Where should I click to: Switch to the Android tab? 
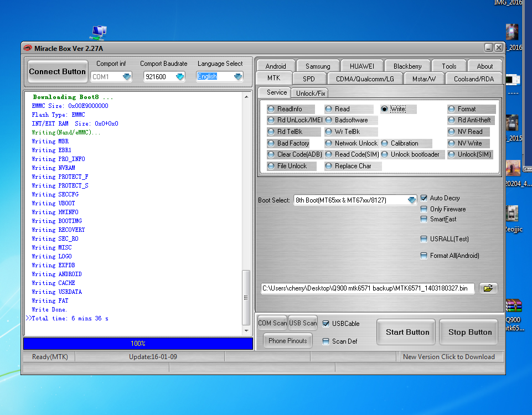pyautogui.click(x=276, y=66)
